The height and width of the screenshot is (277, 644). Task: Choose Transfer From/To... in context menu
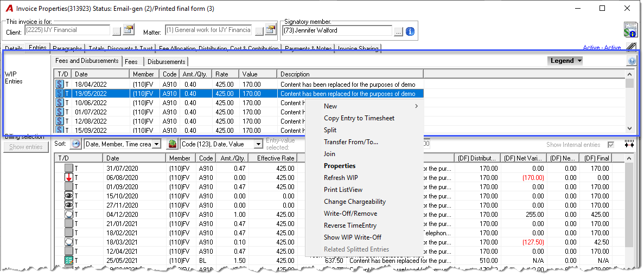pyautogui.click(x=364, y=141)
